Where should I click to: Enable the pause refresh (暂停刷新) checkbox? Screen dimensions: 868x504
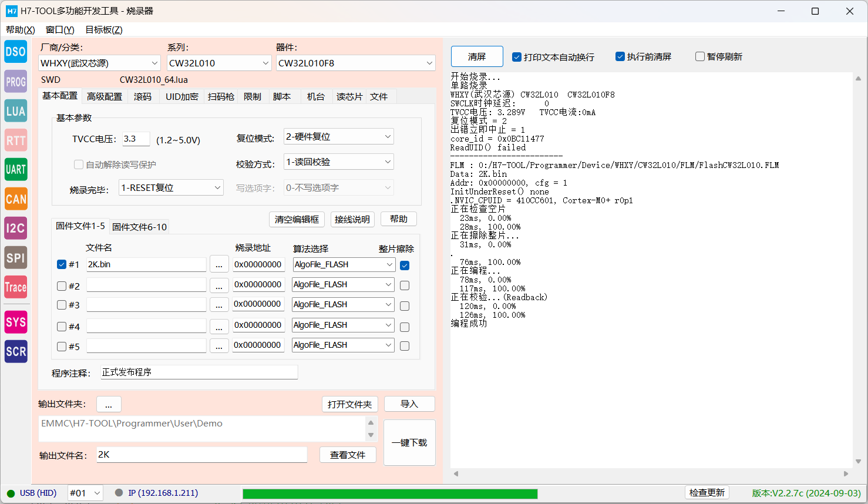tap(700, 57)
